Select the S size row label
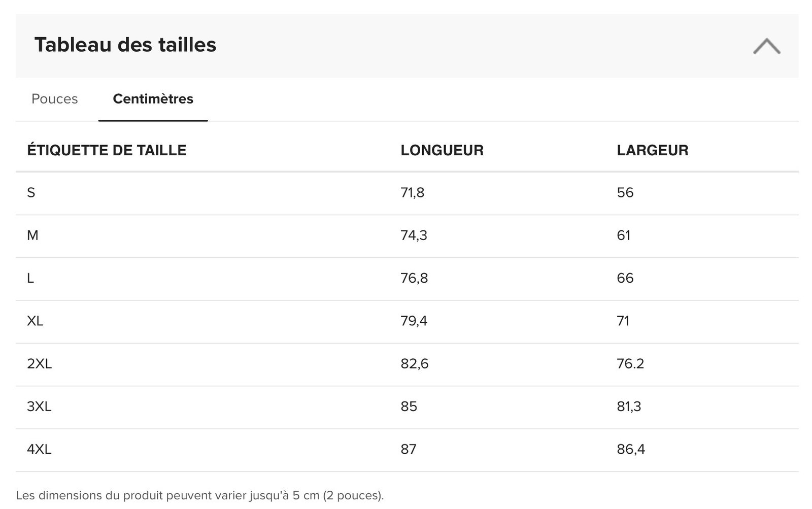 point(31,193)
